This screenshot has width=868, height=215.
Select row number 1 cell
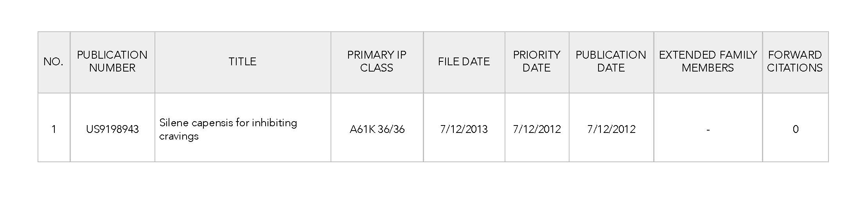pyautogui.click(x=54, y=127)
